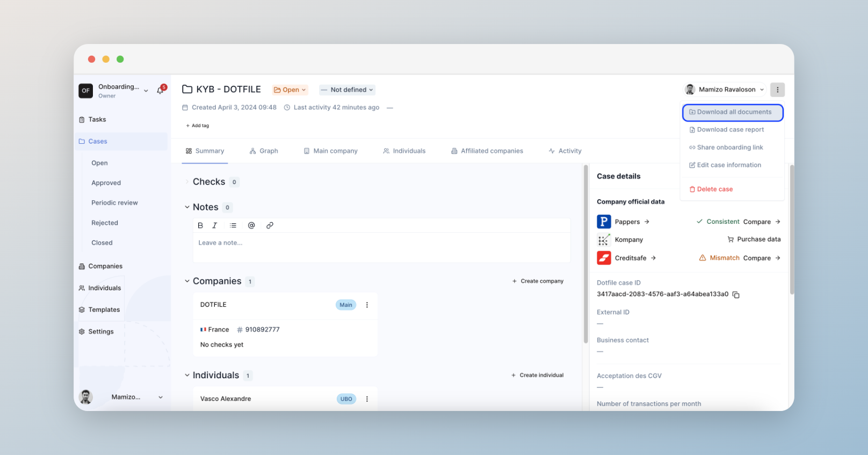This screenshot has height=455, width=868.
Task: Click the summary panel scrollbar
Action: [x=585, y=254]
